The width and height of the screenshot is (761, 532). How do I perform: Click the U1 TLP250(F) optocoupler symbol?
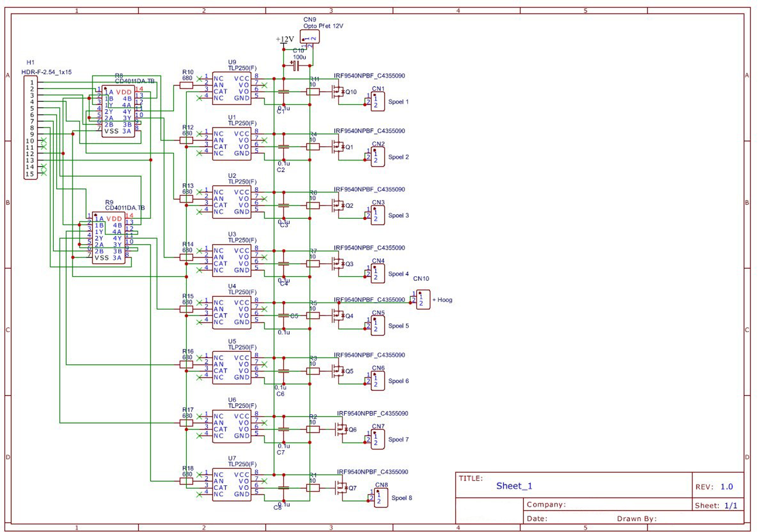[x=232, y=143]
